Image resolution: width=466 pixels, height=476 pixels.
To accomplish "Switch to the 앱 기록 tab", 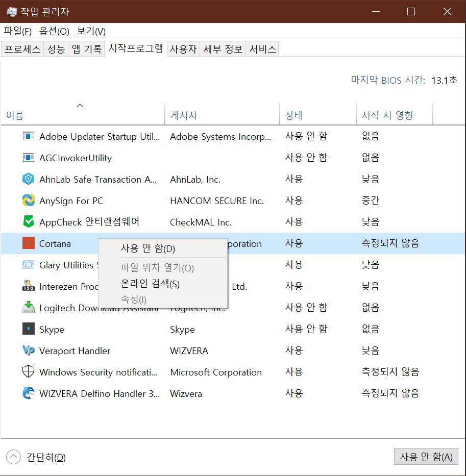I will click(x=86, y=49).
